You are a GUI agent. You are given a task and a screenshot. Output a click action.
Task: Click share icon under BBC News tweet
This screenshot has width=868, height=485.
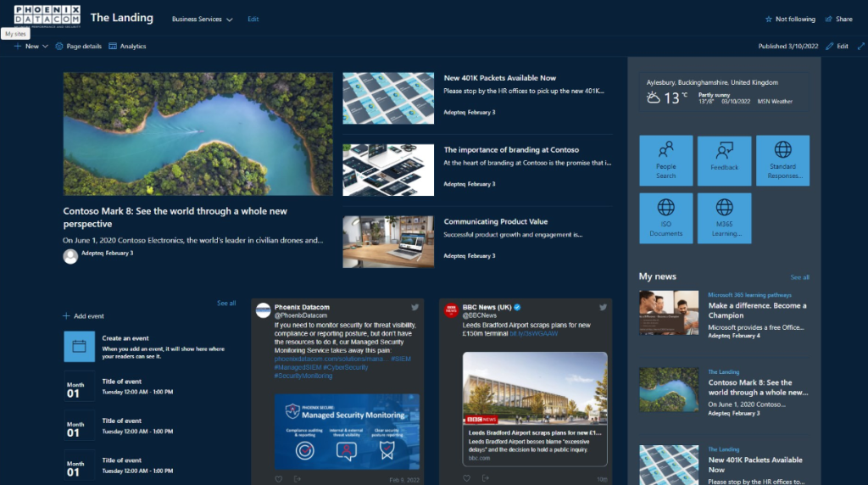pyautogui.click(x=486, y=478)
